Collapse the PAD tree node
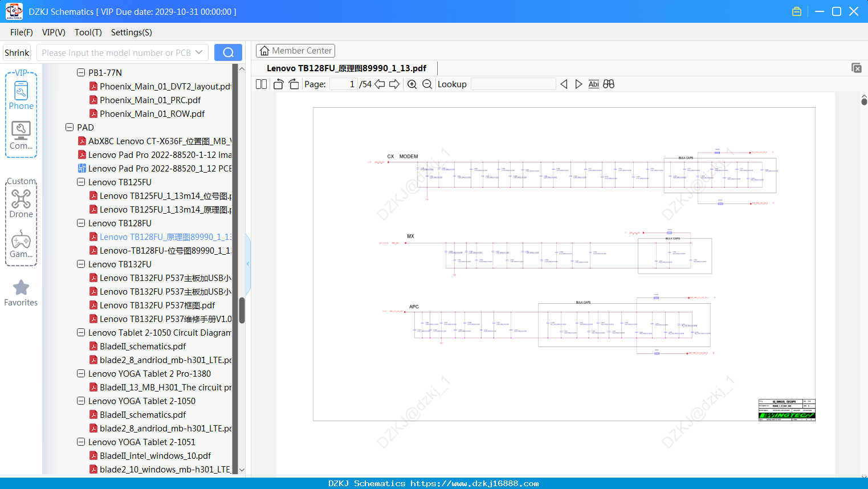 [70, 127]
